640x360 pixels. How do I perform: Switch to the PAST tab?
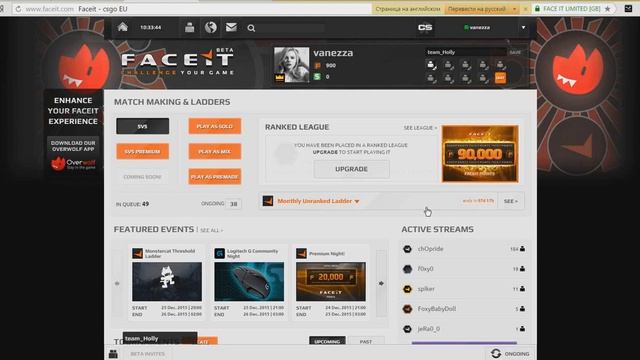pyautogui.click(x=366, y=341)
